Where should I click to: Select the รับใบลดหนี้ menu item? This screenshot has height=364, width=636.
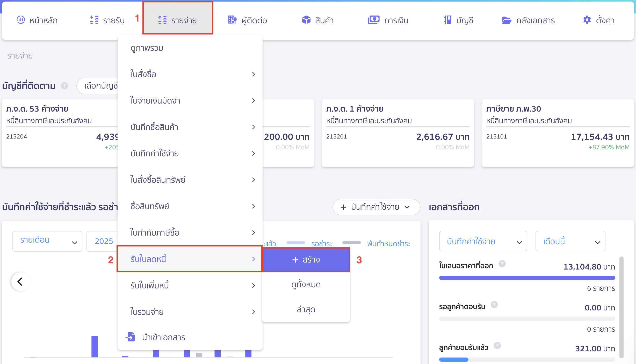[x=190, y=259]
